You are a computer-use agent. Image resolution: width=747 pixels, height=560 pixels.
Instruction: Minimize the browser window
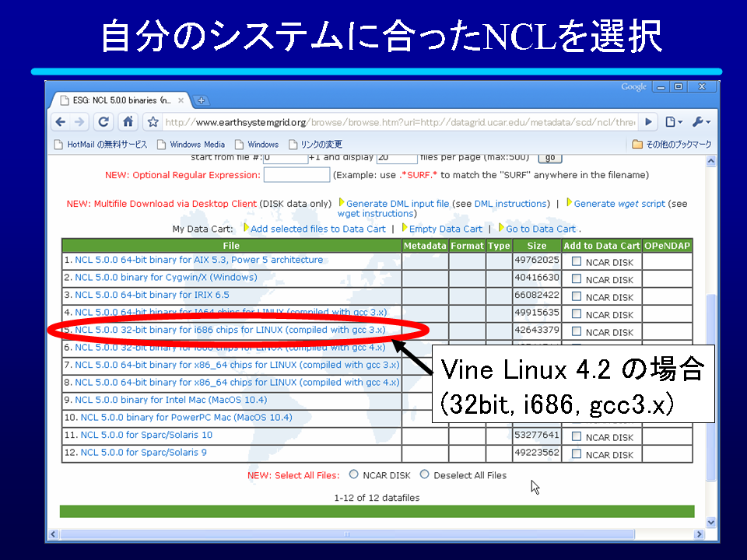coord(661,86)
